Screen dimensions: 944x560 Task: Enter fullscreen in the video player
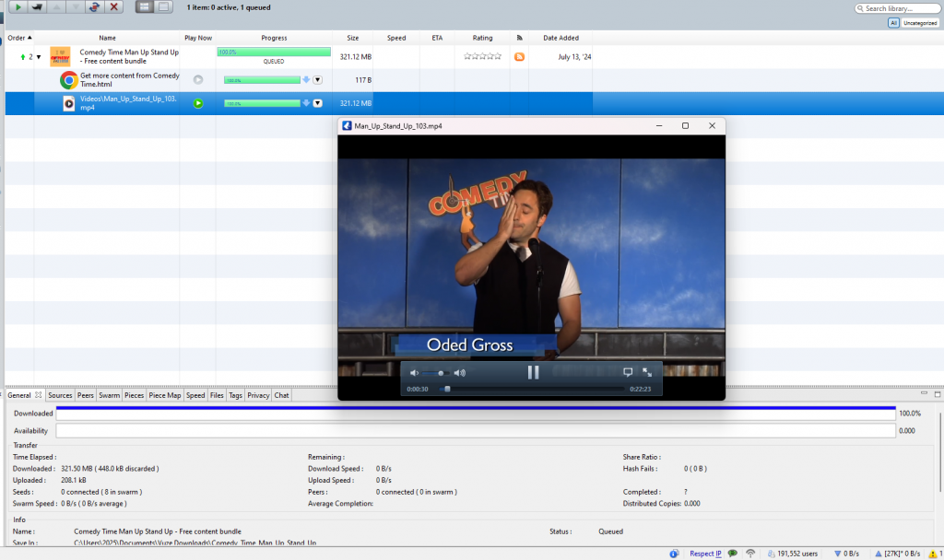pos(647,372)
